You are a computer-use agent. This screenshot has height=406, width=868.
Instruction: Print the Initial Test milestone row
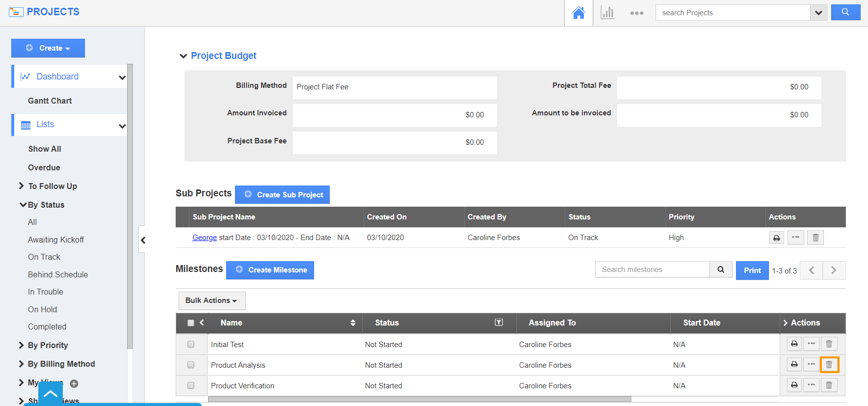pos(794,344)
